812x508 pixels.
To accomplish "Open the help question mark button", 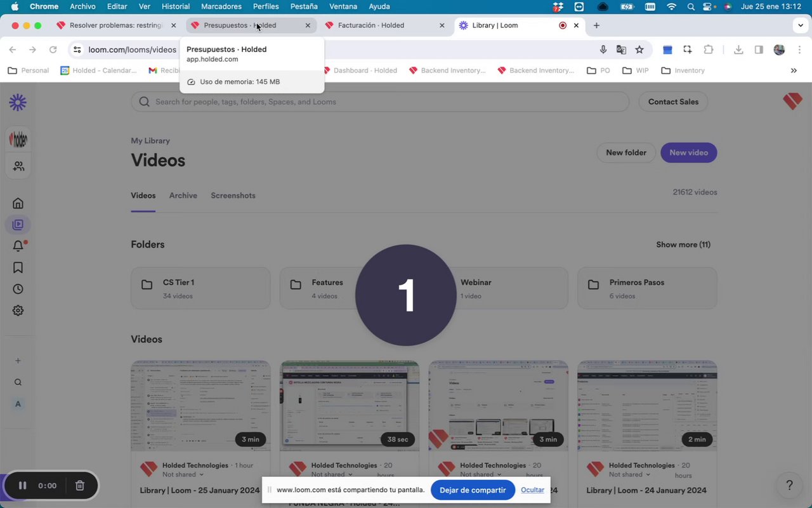I will point(789,486).
